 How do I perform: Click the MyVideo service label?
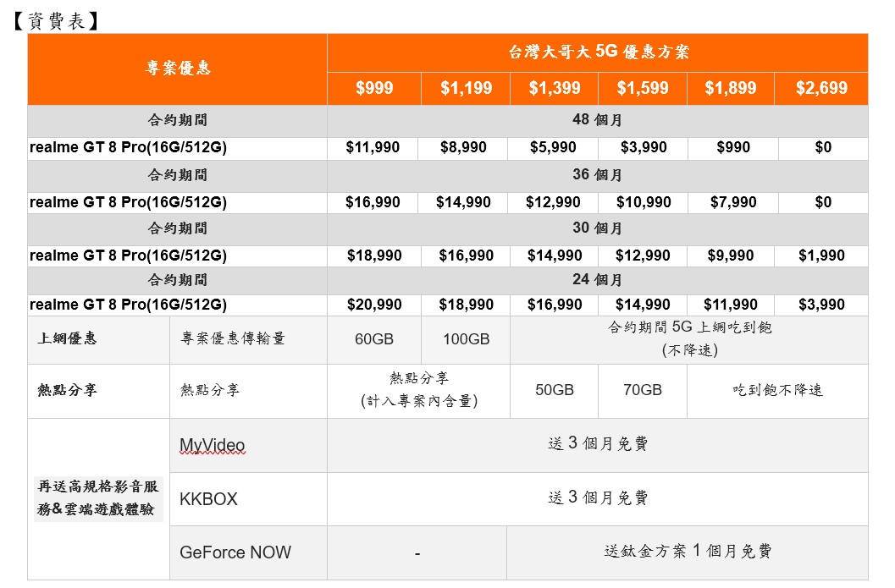point(213,445)
